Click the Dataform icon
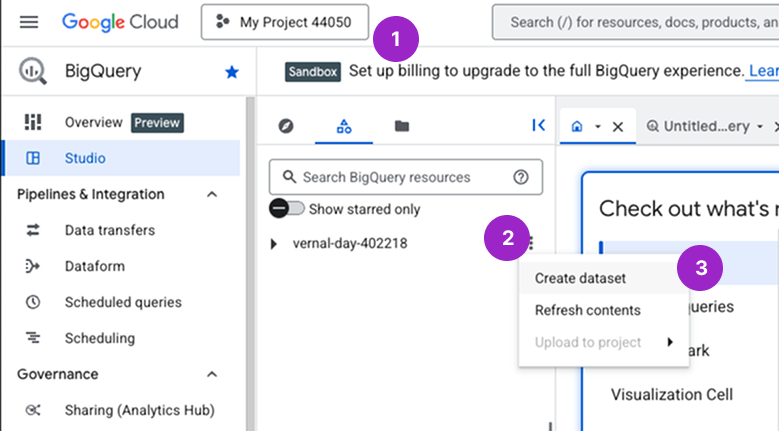 (x=33, y=266)
